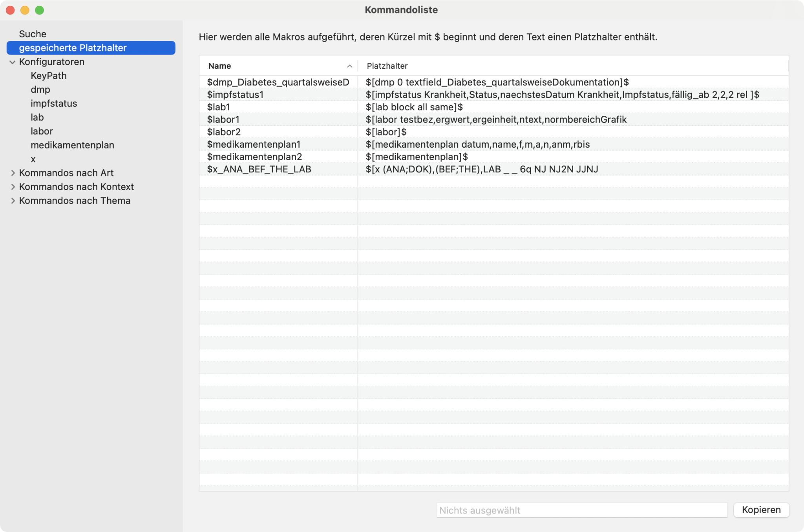This screenshot has width=804, height=532.
Task: Open the x configurator
Action: 33,159
